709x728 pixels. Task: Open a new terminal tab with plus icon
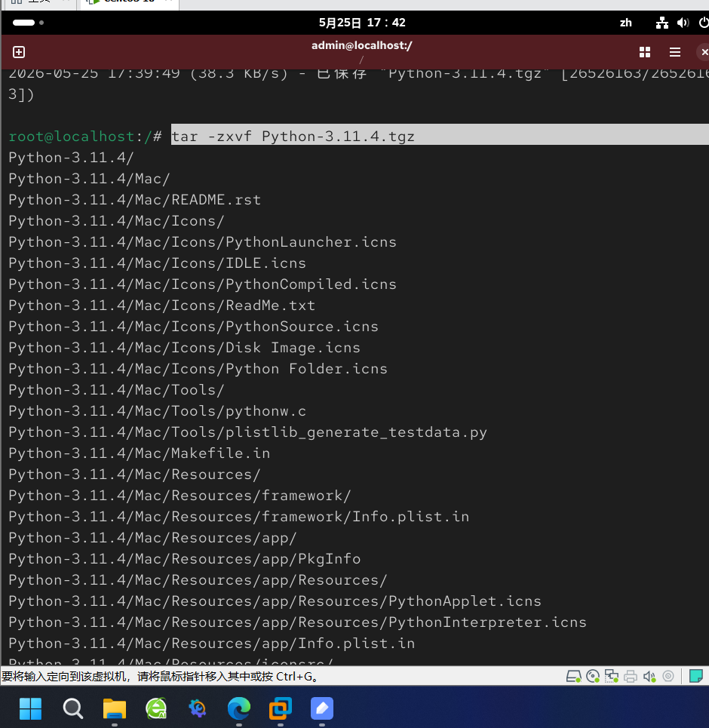(x=19, y=52)
